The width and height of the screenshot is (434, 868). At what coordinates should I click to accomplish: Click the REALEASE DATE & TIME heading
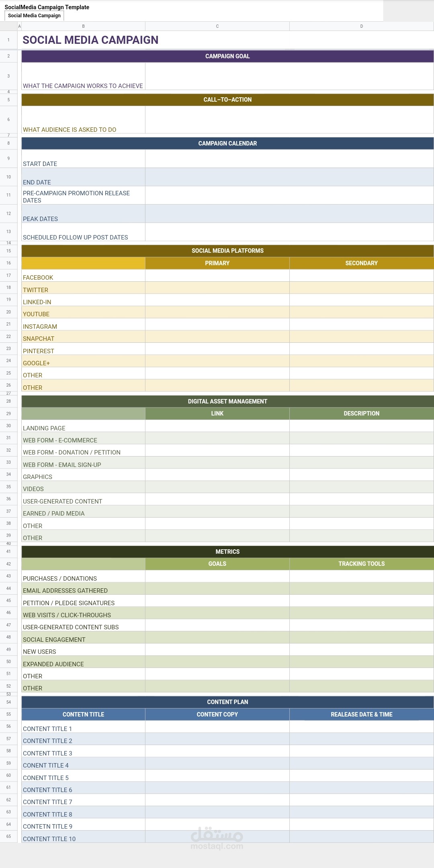(362, 714)
